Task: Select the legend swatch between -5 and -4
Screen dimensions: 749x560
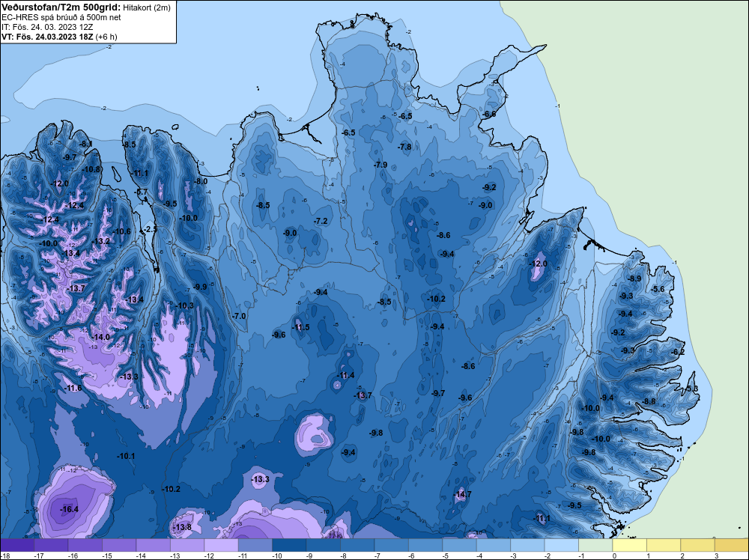Action: coord(460,545)
